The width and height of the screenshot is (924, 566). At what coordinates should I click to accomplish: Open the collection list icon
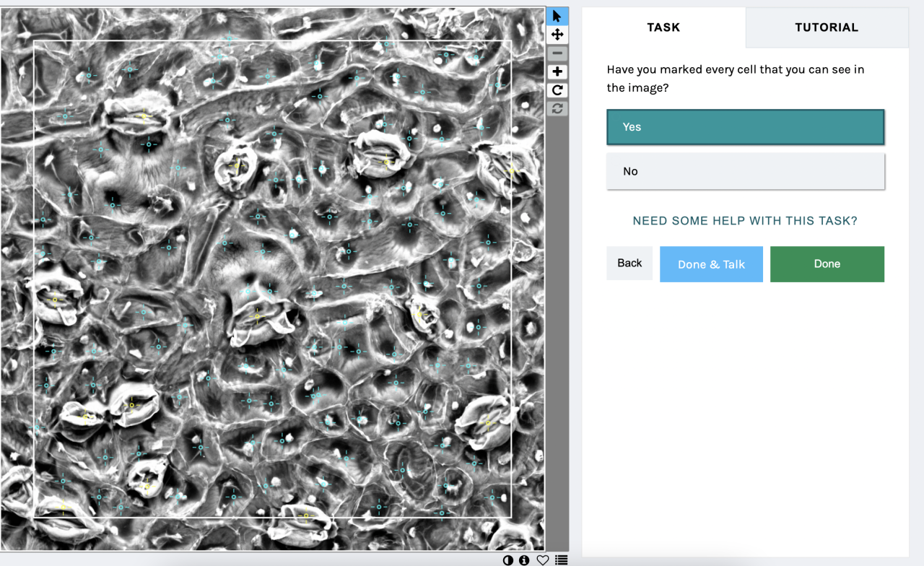(x=562, y=560)
